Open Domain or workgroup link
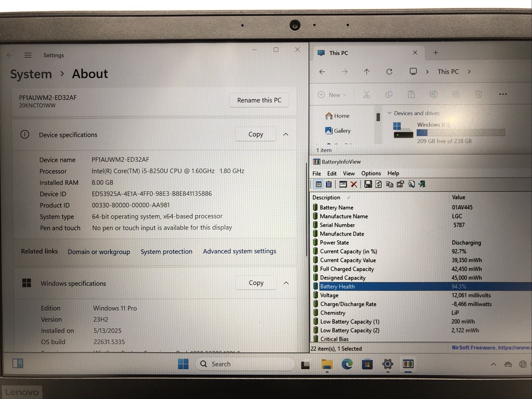 99,252
